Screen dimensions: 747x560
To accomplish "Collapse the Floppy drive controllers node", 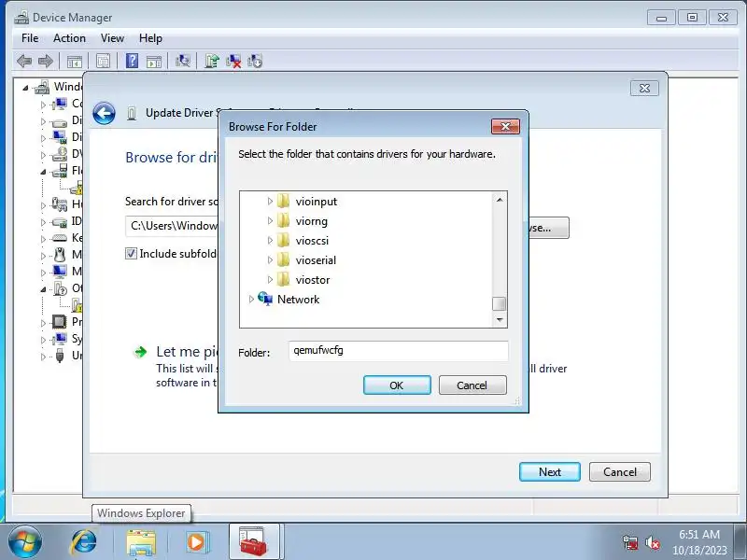I will [x=43, y=172].
